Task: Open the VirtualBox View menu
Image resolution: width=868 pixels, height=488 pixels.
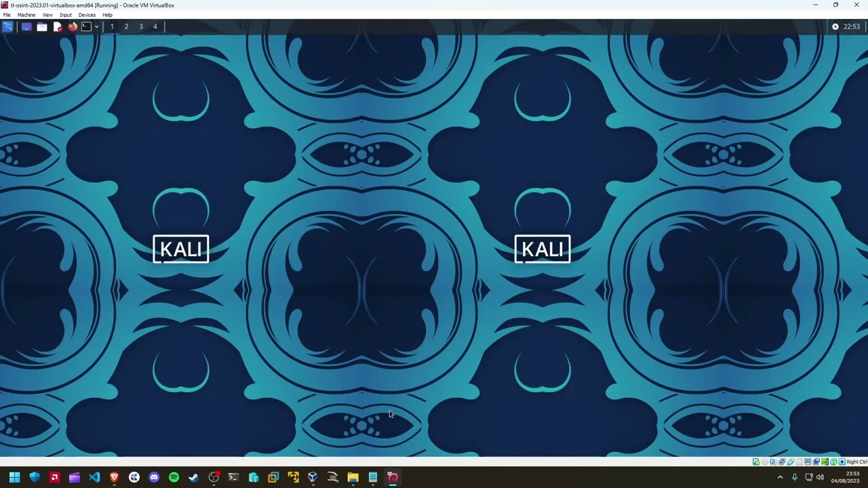Action: pyautogui.click(x=47, y=15)
